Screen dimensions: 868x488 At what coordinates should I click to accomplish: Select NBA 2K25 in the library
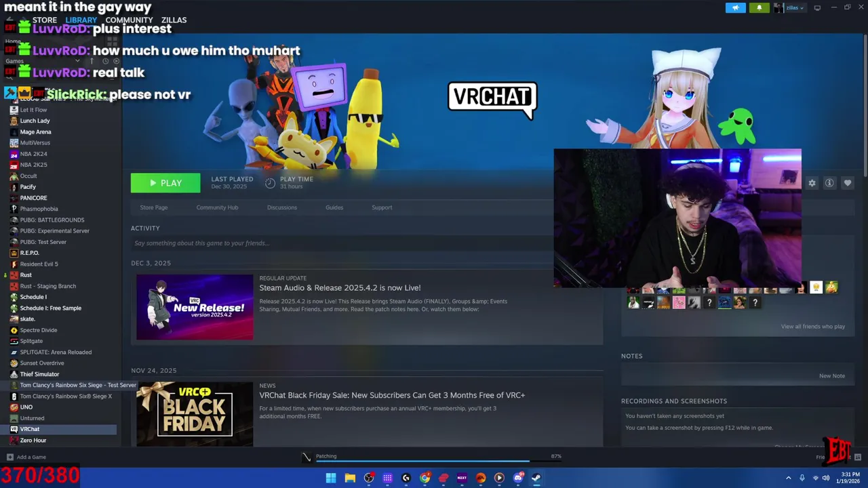33,165
